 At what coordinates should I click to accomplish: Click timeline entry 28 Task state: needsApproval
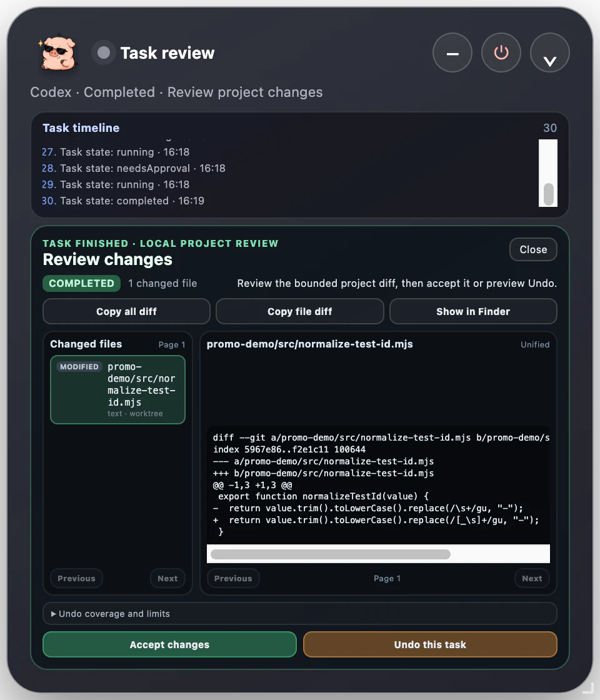click(x=134, y=168)
